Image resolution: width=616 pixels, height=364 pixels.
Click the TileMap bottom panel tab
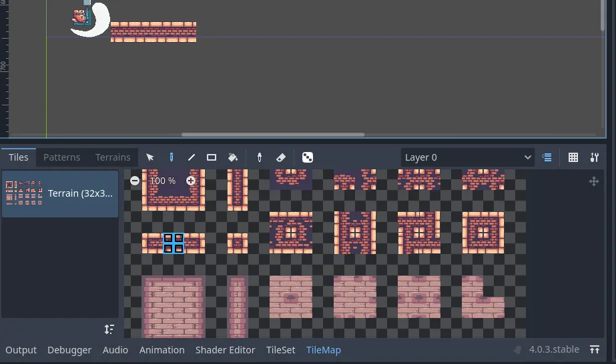pos(323,350)
